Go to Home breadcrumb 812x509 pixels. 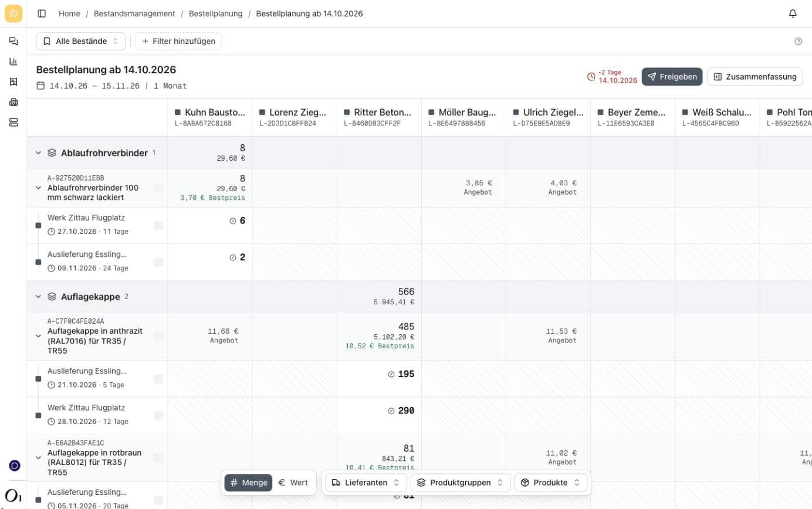tap(69, 13)
